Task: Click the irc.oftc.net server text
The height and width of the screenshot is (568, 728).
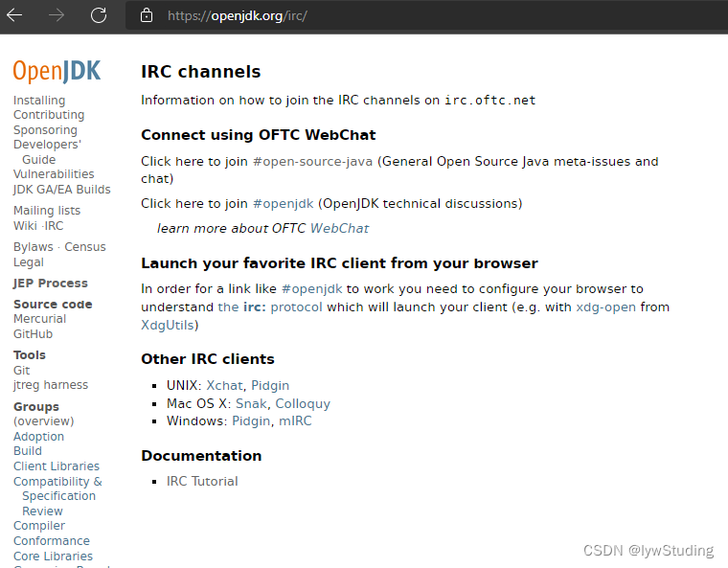Action: 489,101
